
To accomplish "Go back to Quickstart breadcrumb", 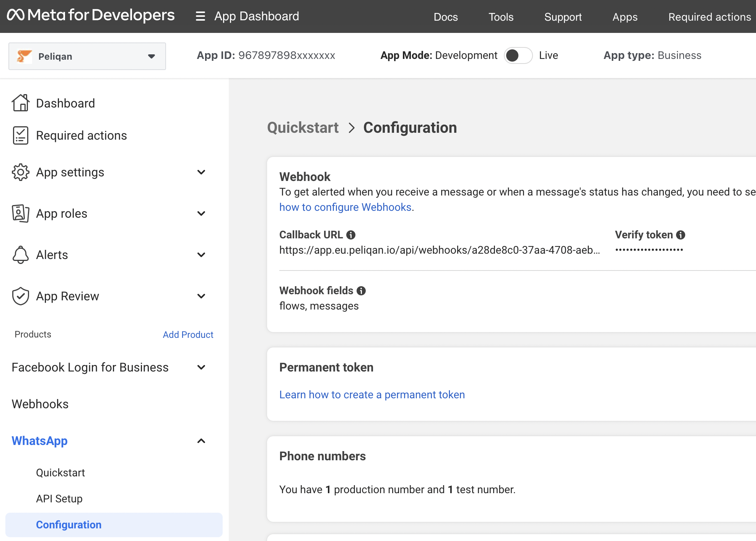I will [x=303, y=127].
